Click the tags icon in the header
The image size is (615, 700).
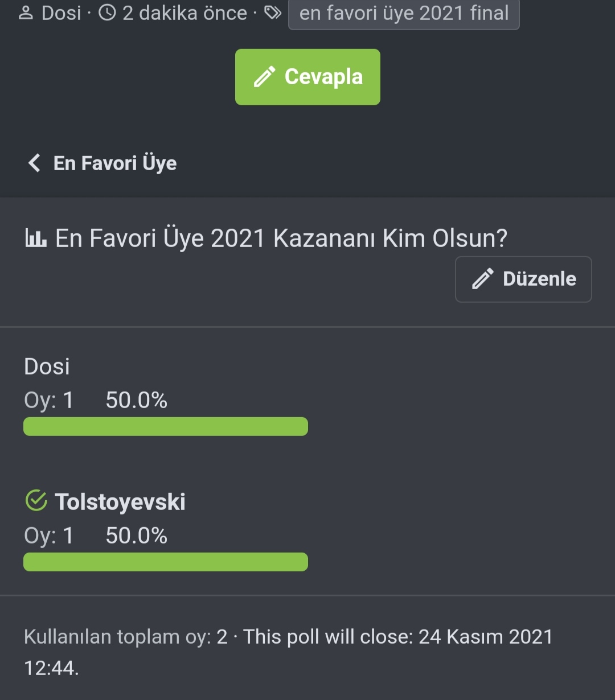pos(273,13)
